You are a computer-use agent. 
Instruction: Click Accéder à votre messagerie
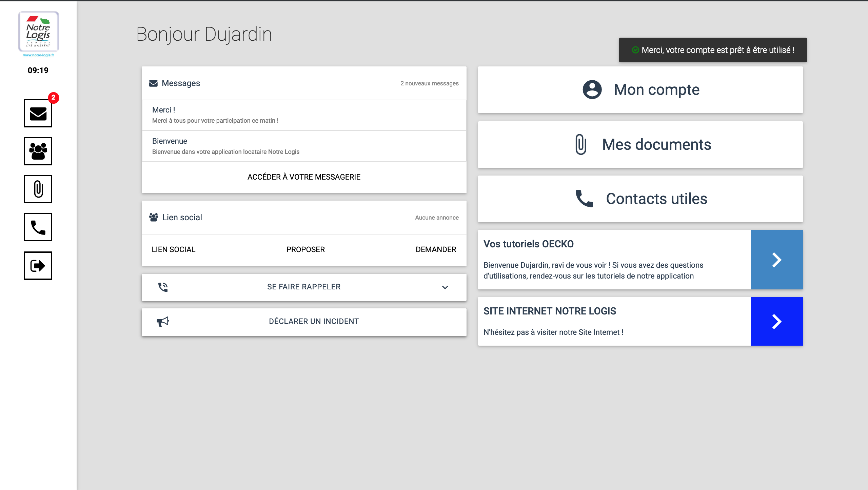(304, 177)
